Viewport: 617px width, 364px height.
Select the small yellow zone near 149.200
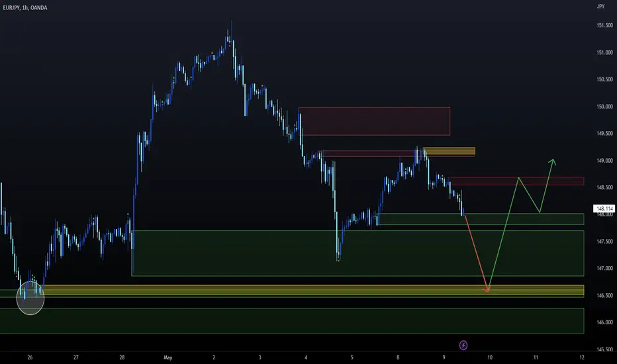coord(449,151)
